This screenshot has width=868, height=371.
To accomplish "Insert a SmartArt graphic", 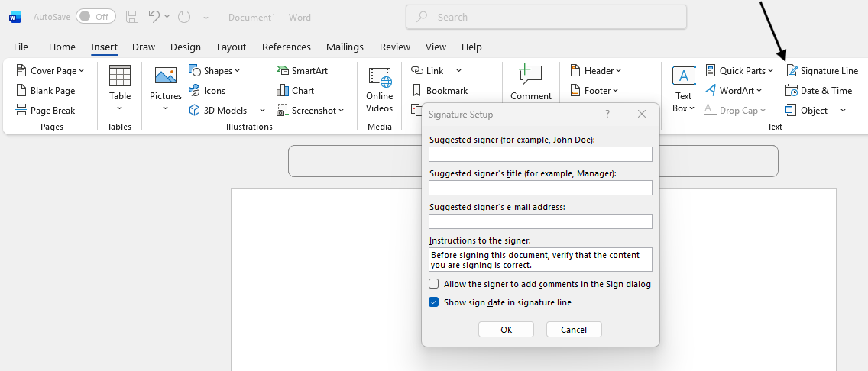I will (303, 71).
